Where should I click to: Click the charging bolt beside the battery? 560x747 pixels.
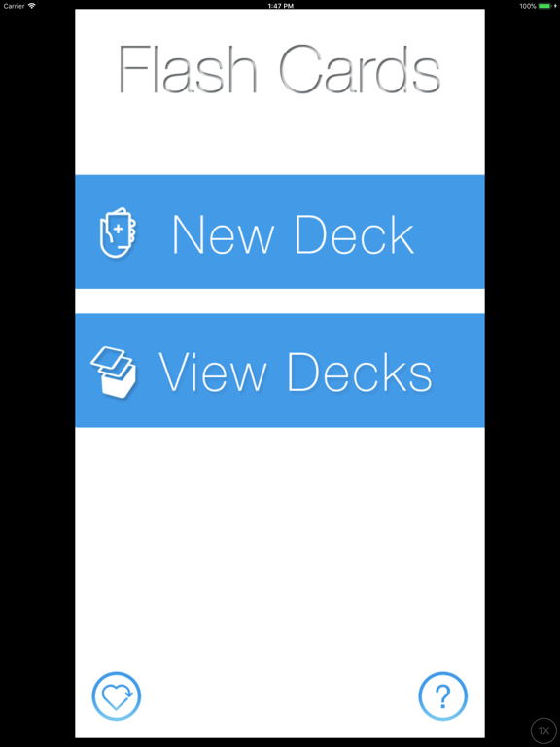tap(555, 6)
